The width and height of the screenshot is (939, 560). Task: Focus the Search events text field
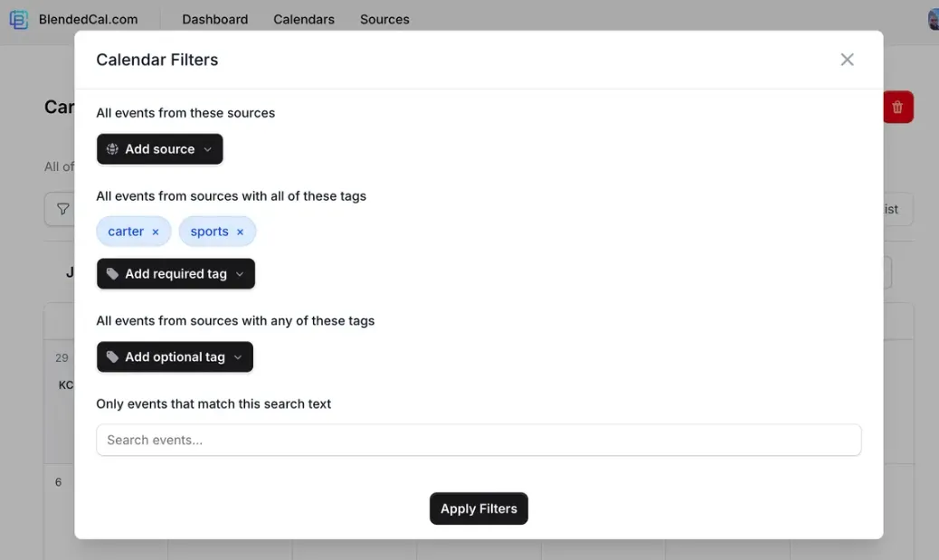coord(479,441)
